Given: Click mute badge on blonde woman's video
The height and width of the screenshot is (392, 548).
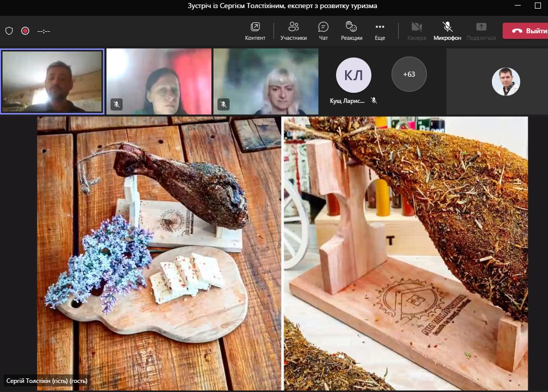Looking at the screenshot, I should click(x=224, y=104).
